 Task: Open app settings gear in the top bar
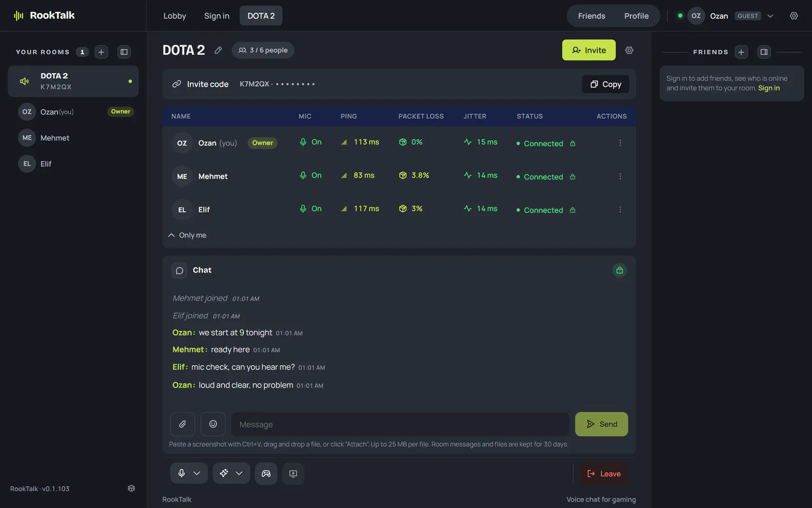point(794,16)
